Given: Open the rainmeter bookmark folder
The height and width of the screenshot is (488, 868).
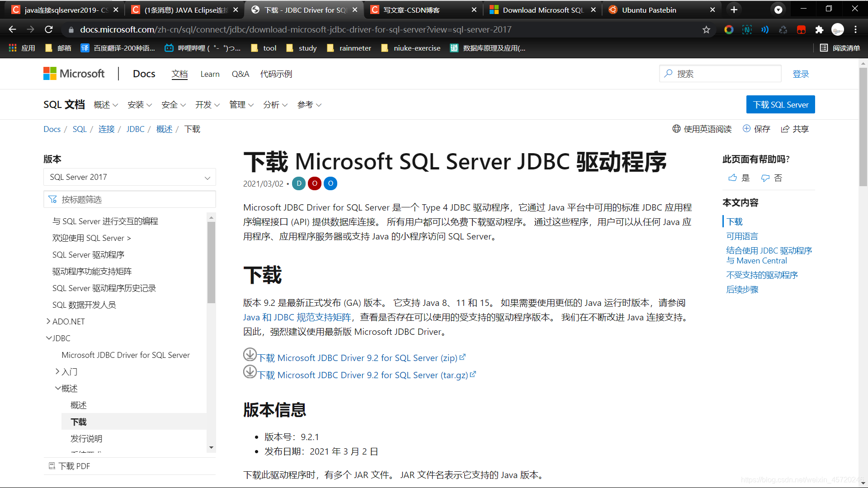Looking at the screenshot, I should (x=349, y=48).
